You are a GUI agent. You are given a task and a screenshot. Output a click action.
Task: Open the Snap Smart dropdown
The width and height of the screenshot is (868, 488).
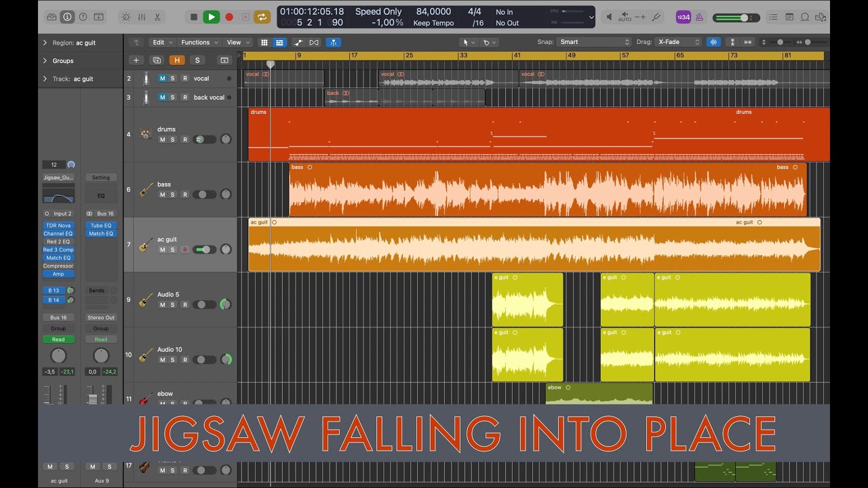pyautogui.click(x=594, y=42)
